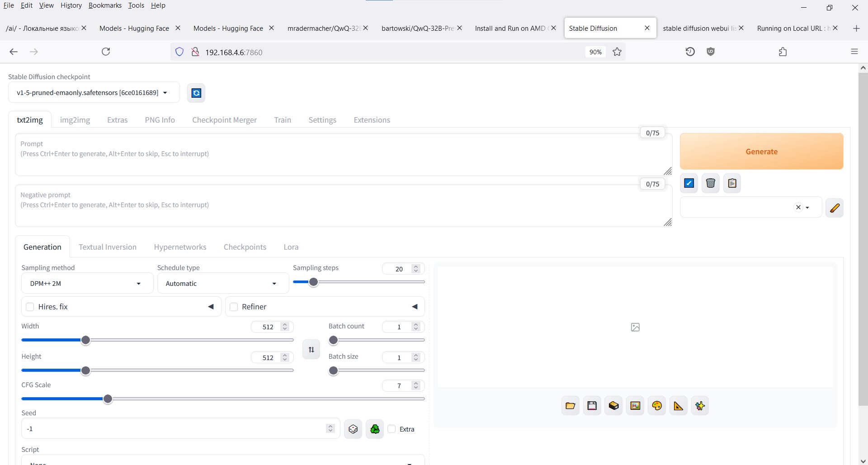Open the Checkpoint Merger tab

(225, 120)
